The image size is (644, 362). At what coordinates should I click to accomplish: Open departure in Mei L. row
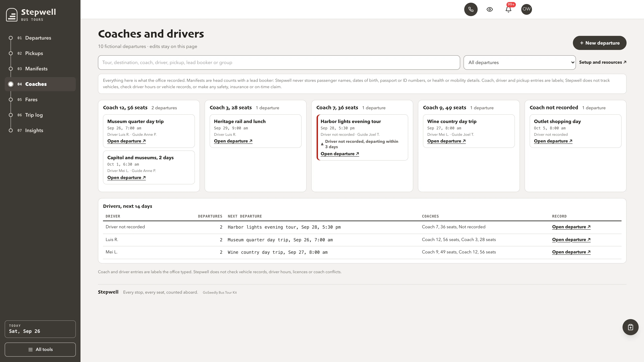(x=571, y=252)
